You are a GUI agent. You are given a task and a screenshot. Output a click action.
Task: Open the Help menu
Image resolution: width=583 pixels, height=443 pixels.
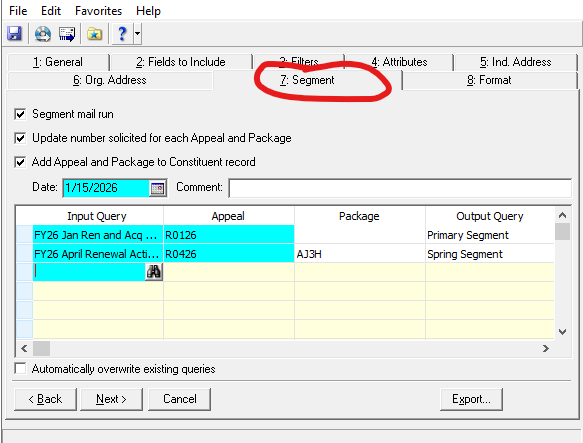pos(148,11)
